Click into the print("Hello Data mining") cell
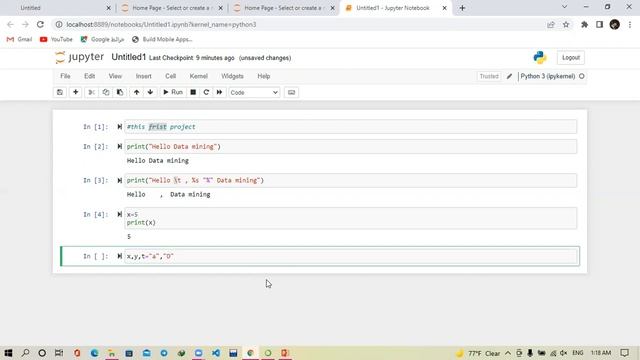This screenshot has width=640, height=360. tap(350, 147)
